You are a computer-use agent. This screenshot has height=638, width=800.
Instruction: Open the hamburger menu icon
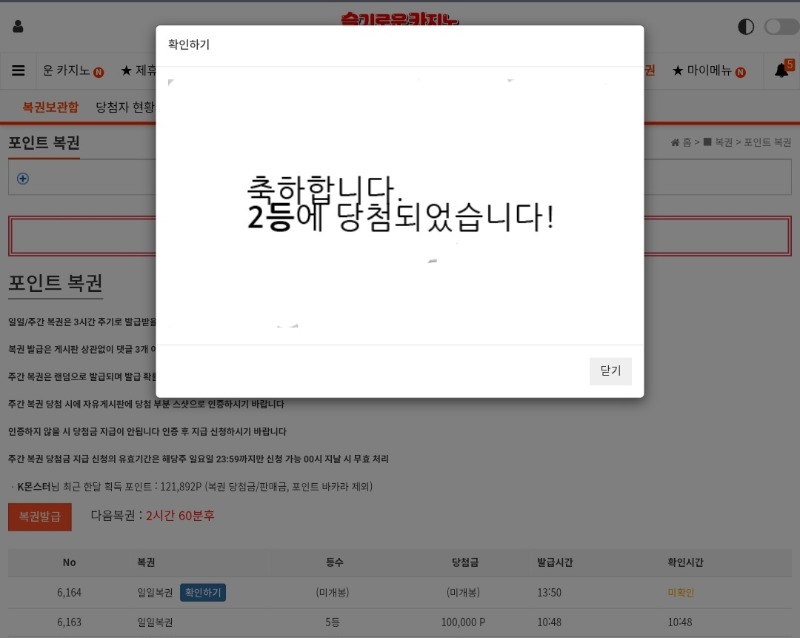pos(18,71)
